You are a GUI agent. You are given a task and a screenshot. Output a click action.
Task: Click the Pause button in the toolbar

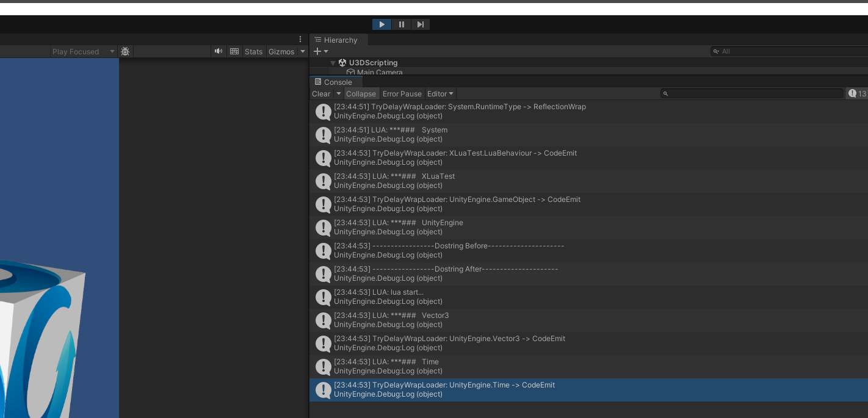coord(401,24)
